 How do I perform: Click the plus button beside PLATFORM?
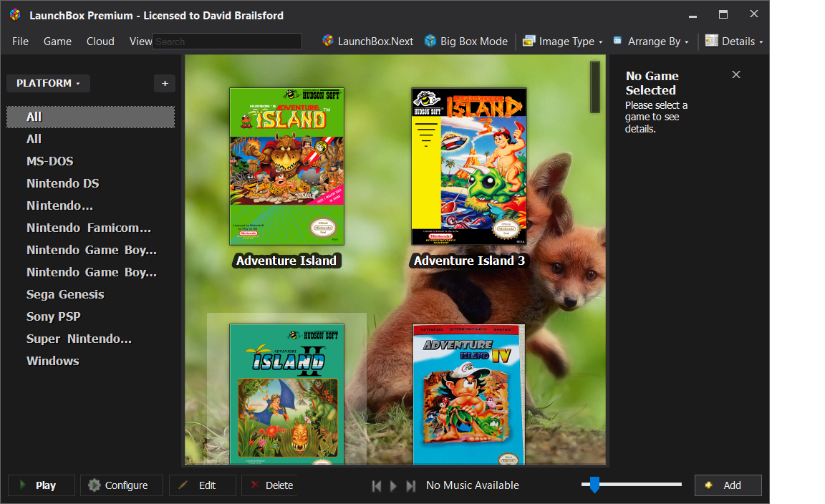click(x=165, y=83)
